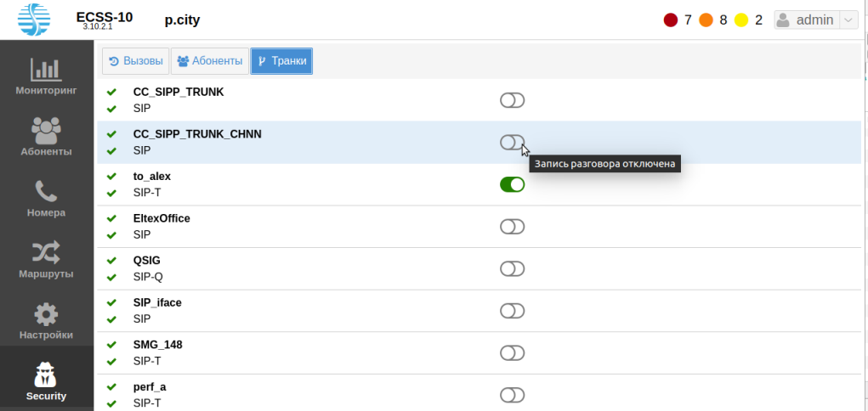Image resolution: width=868 pixels, height=411 pixels.
Task: Select the SMG_148 trunk row
Action: 158,345
